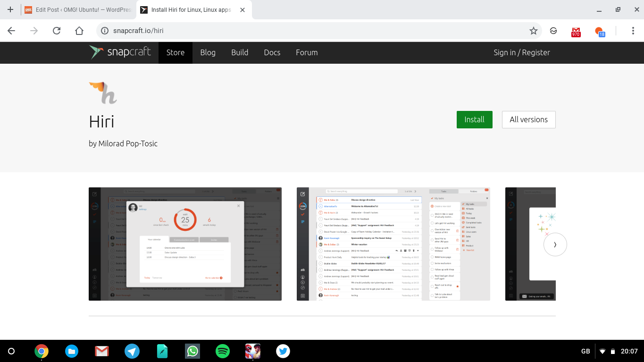Image resolution: width=644 pixels, height=362 pixels.
Task: Click publisher name Milorad Pop-Tosic
Action: (128, 143)
